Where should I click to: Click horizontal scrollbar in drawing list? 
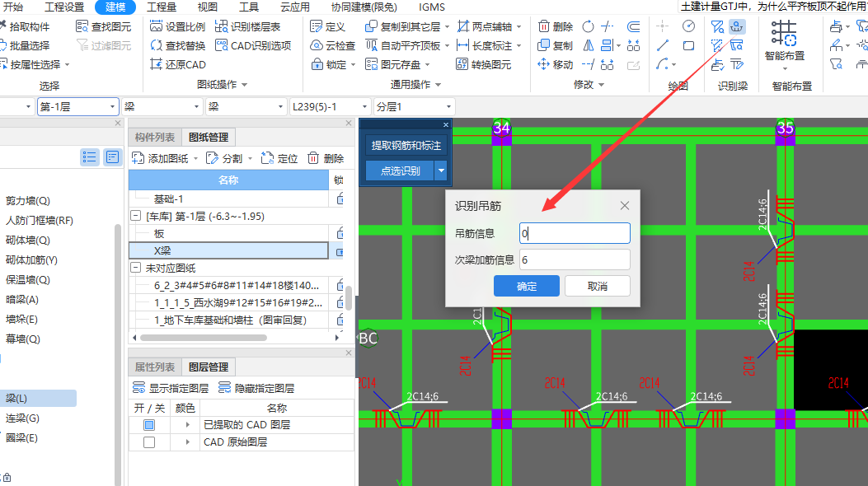point(203,337)
